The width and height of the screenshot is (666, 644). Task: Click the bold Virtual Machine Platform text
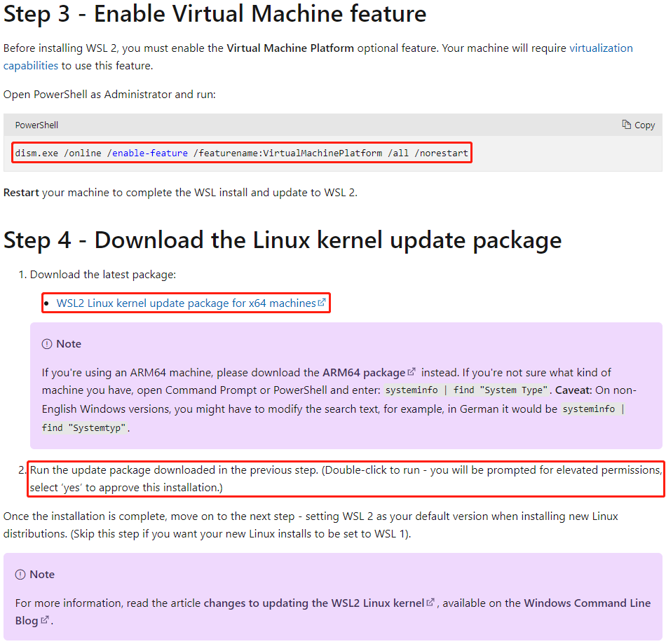pyautogui.click(x=290, y=48)
